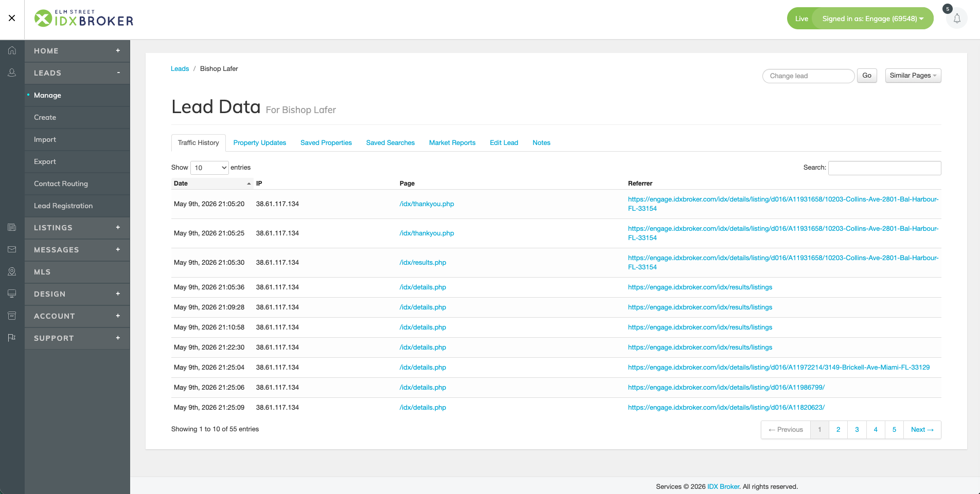Go to page 3 of entries
The image size is (980, 494).
coord(857,430)
